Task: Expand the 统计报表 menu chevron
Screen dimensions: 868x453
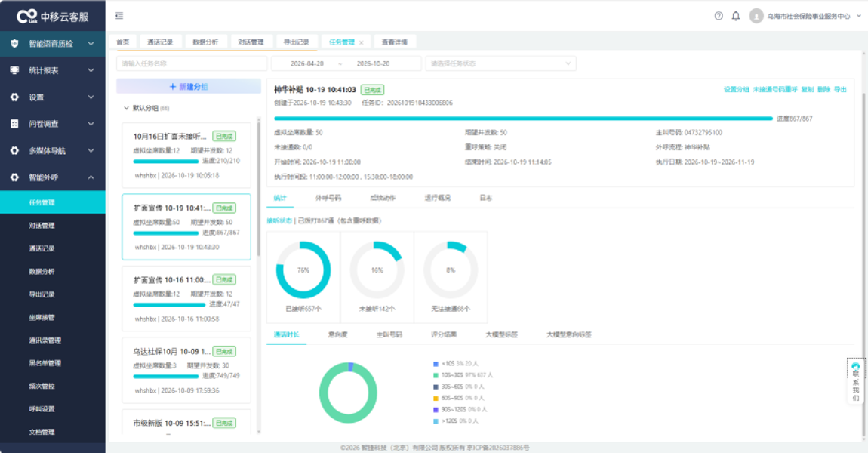Action: [91, 70]
